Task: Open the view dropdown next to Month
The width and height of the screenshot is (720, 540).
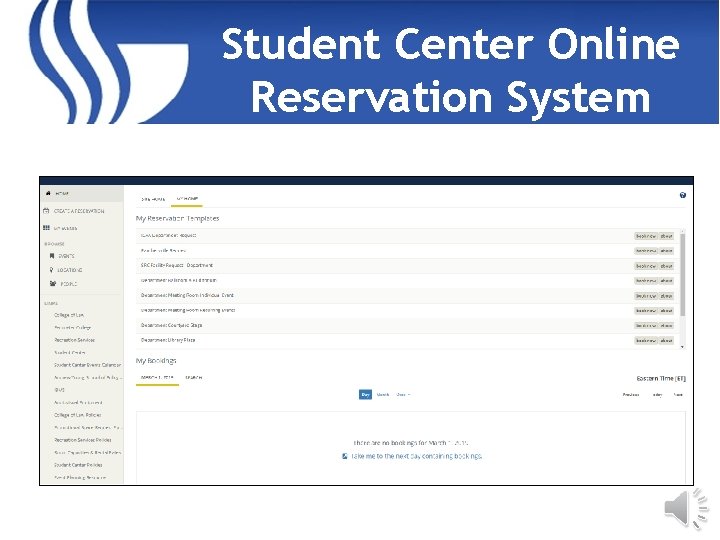Action: (403, 394)
